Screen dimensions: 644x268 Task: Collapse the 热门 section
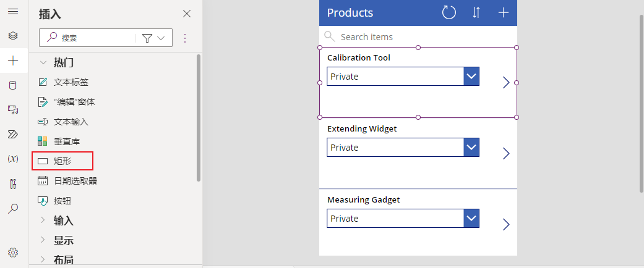click(42, 63)
